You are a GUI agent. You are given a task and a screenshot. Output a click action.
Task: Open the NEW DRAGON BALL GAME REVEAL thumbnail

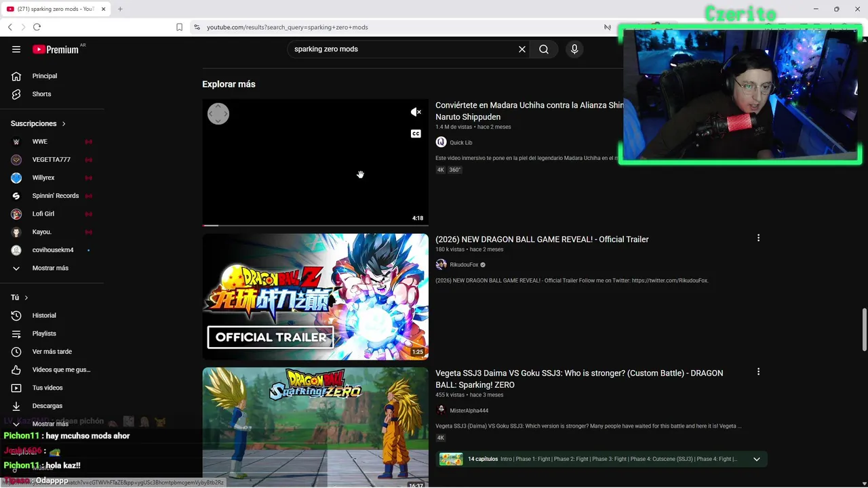click(x=315, y=297)
